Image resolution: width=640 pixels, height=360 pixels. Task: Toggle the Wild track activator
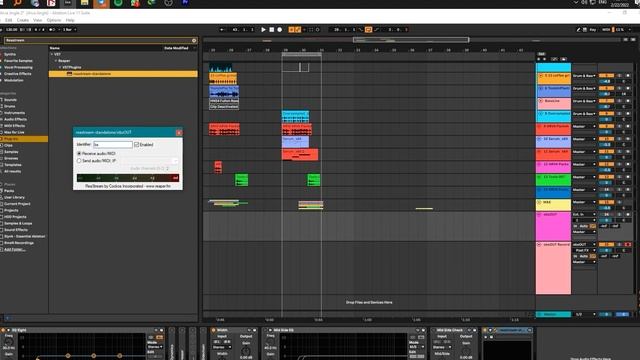[606, 202]
